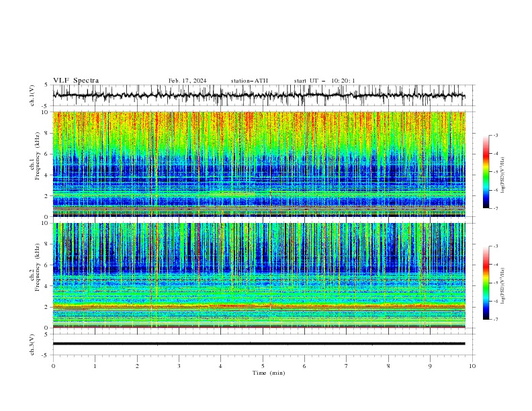Click the ch.1 spectrogram color bar
The width and height of the screenshot is (532, 411).
click(486, 172)
